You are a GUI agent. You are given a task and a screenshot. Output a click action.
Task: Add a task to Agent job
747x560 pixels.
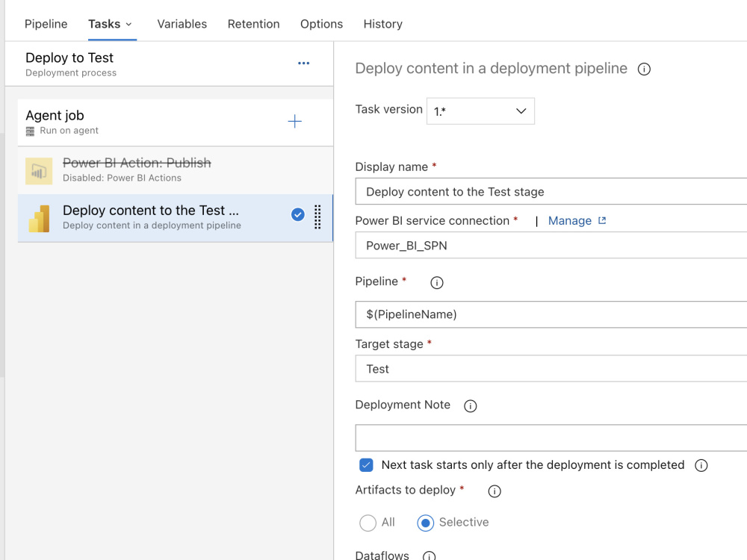[295, 120]
